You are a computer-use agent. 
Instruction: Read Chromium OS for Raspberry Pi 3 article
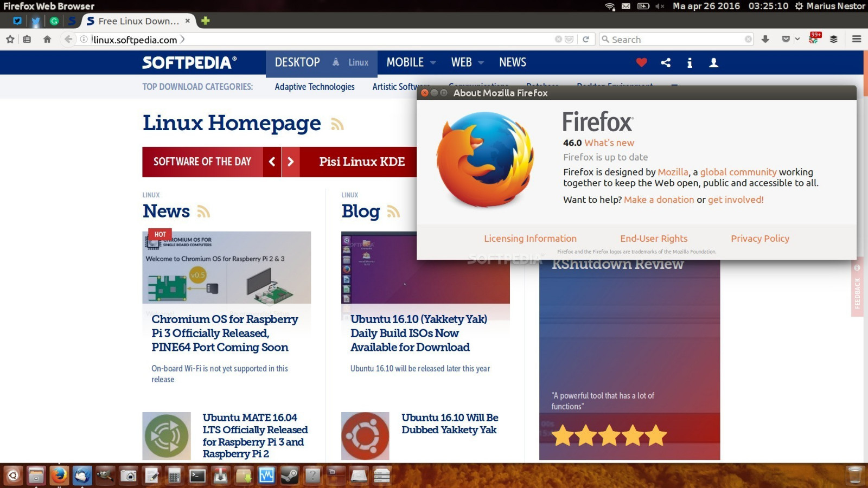[225, 333]
